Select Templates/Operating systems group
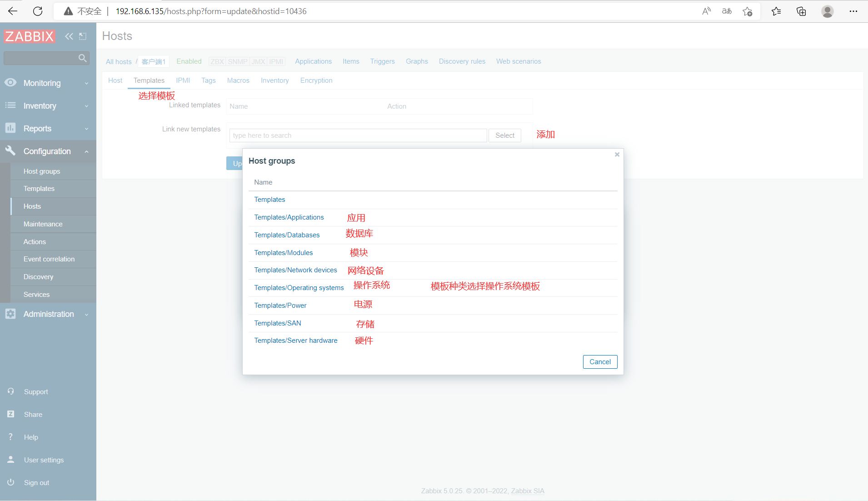The width and height of the screenshot is (868, 501). pos(299,288)
